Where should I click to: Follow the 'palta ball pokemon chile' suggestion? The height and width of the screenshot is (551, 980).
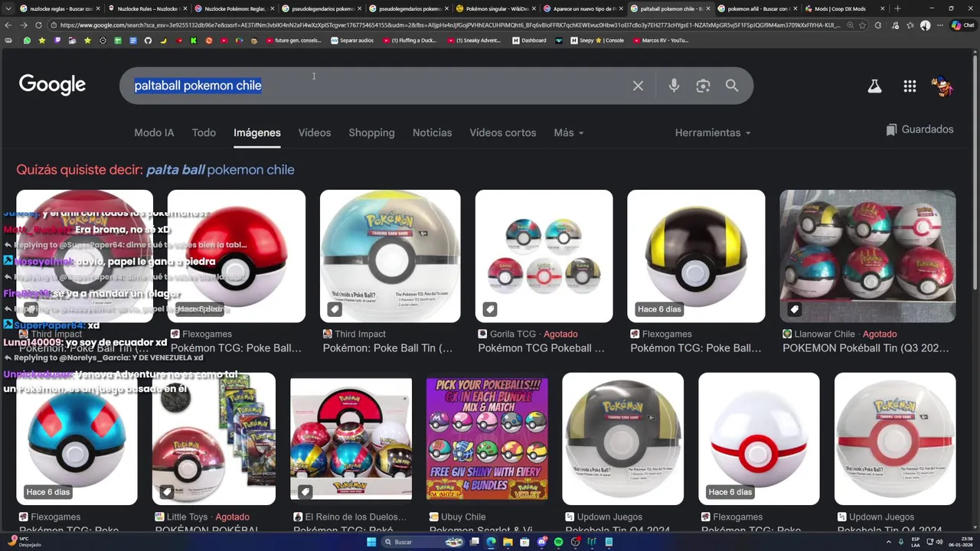pos(220,170)
